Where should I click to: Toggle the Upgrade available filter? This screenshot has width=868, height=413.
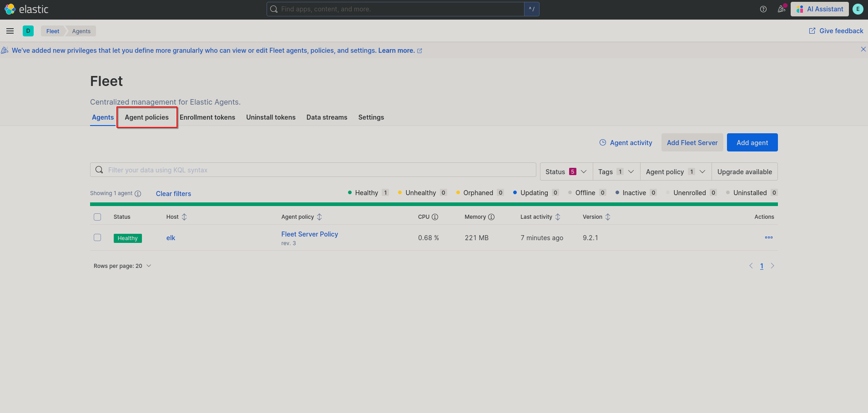pyautogui.click(x=745, y=171)
